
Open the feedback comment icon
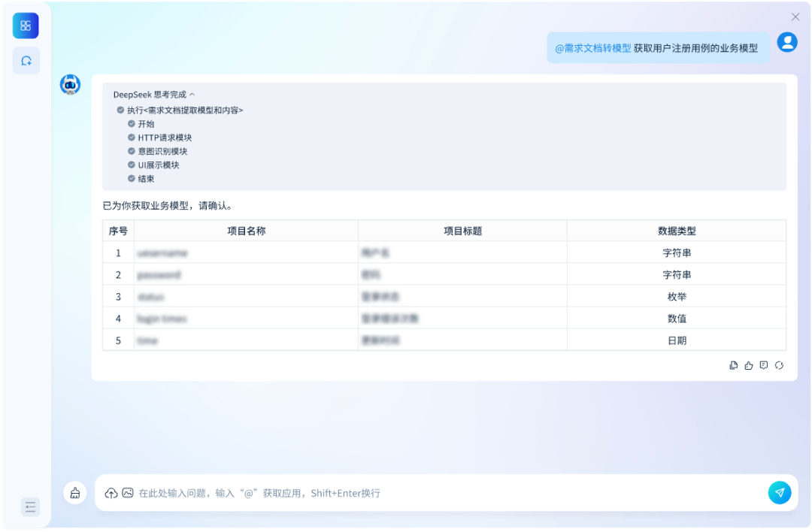764,365
